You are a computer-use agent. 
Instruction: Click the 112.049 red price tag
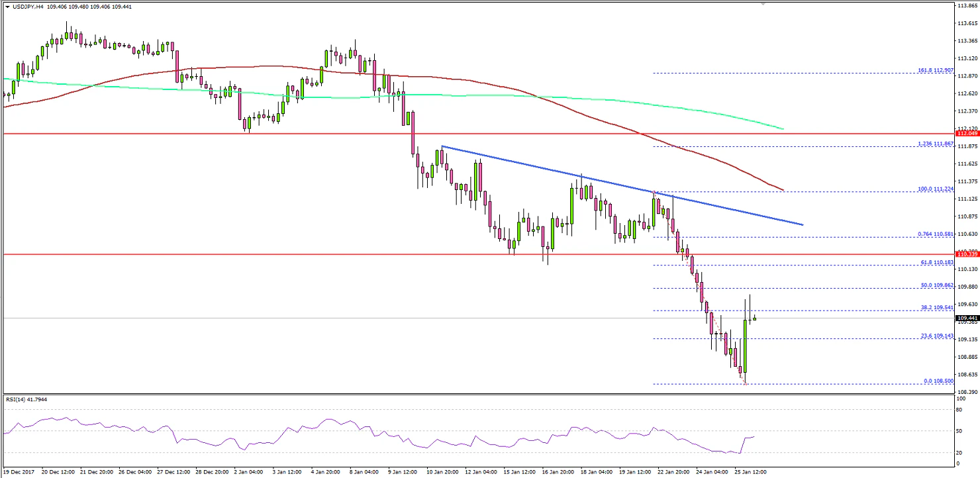pyautogui.click(x=967, y=133)
